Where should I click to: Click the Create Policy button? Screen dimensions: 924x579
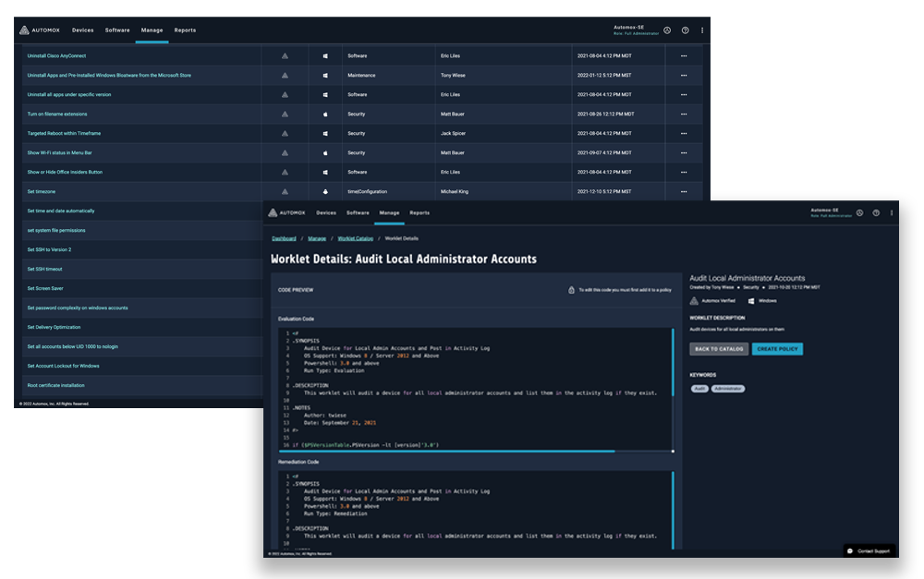(777, 349)
